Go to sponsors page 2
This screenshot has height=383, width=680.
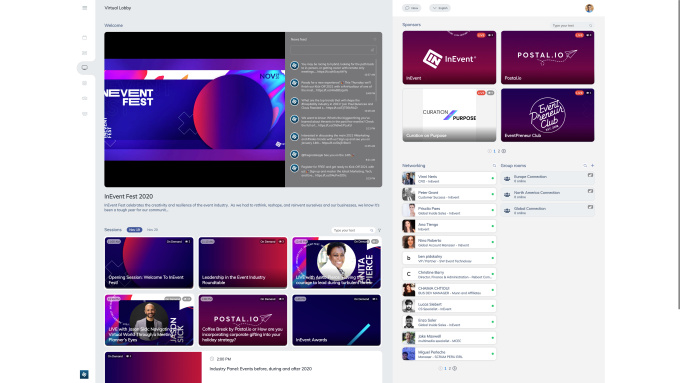[x=499, y=151]
